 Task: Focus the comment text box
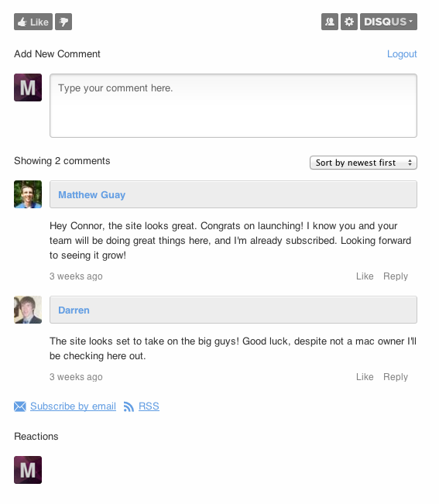233,106
